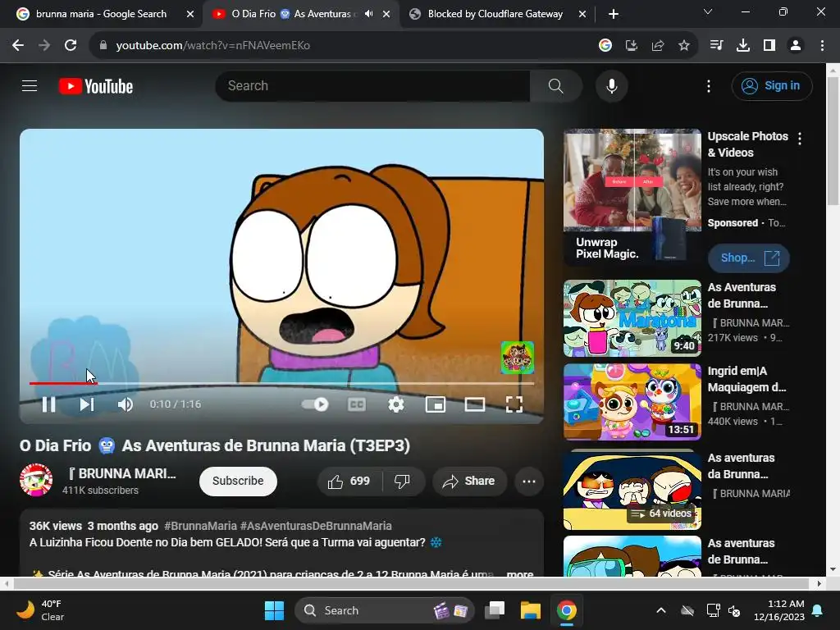Expand the description with more

519,573
